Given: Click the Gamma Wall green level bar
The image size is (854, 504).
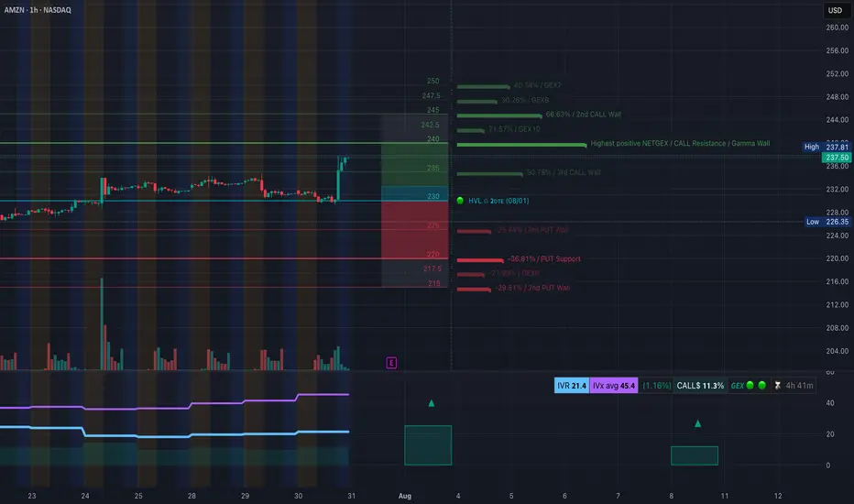Looking at the screenshot, I should tap(521, 145).
